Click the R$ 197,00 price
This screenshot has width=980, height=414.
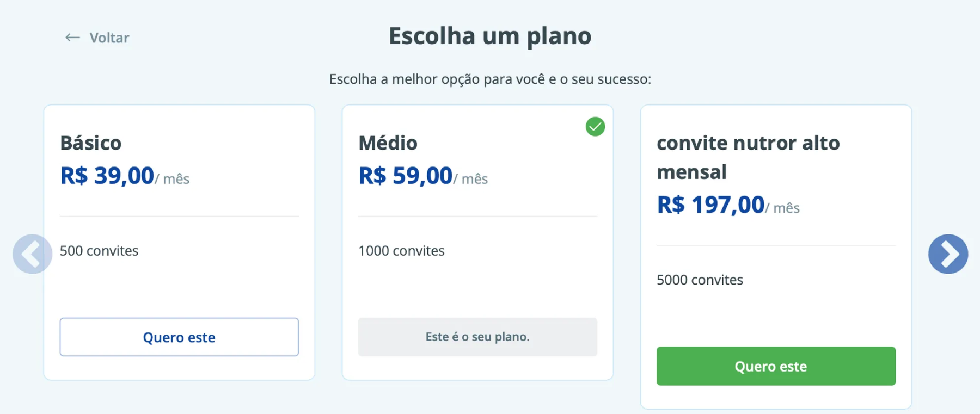point(710,205)
